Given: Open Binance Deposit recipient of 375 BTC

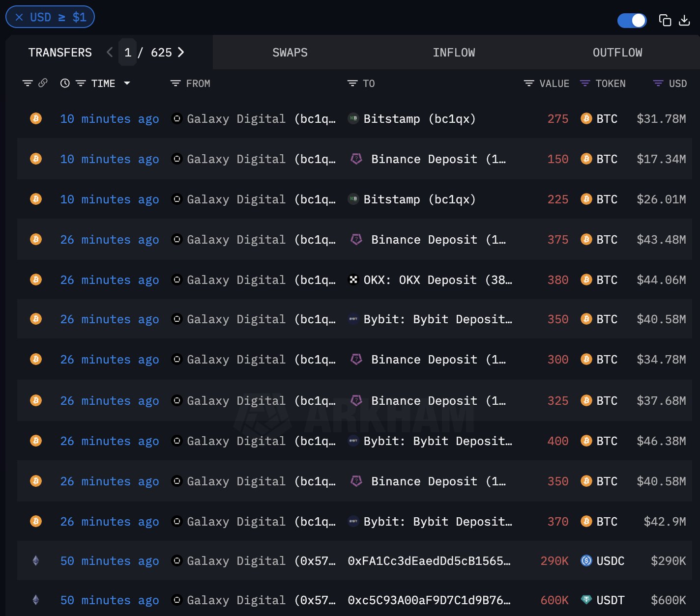Looking at the screenshot, I should [438, 240].
